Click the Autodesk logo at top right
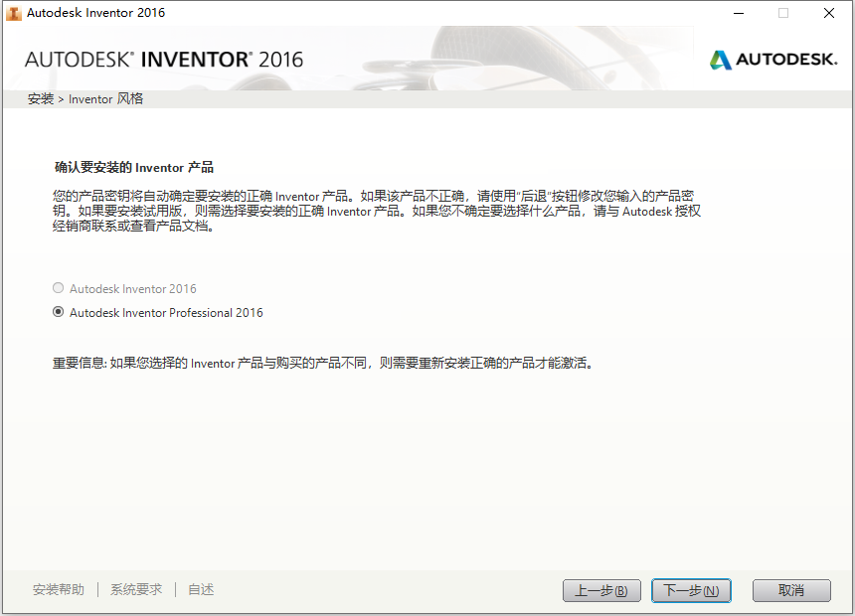 (773, 60)
